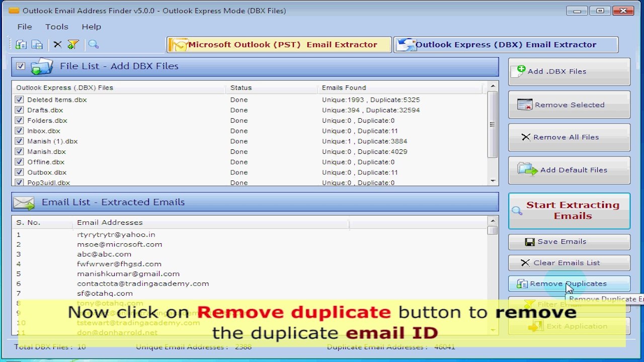Image resolution: width=644 pixels, height=362 pixels.
Task: Click Remove Selected button
Action: [569, 105]
